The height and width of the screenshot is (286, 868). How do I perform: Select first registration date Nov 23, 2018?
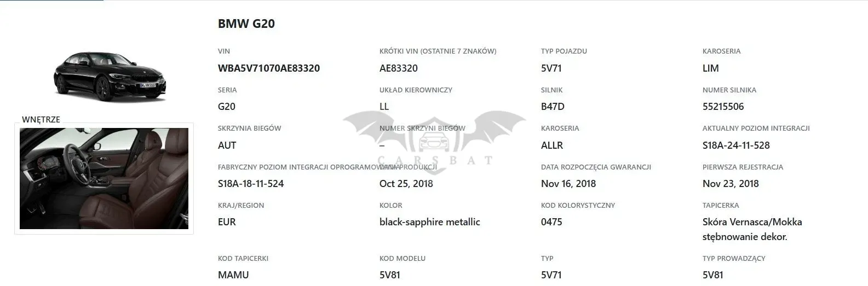[x=731, y=184]
